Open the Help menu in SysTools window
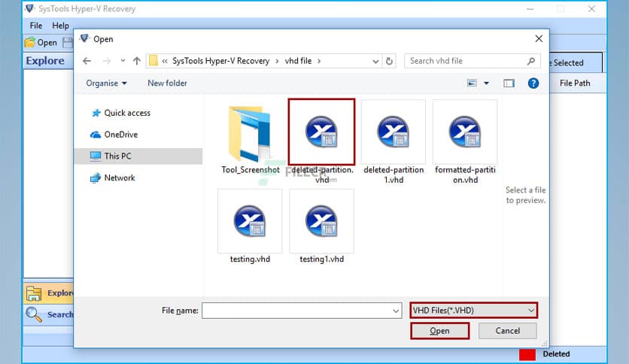629x364 pixels. point(60,26)
